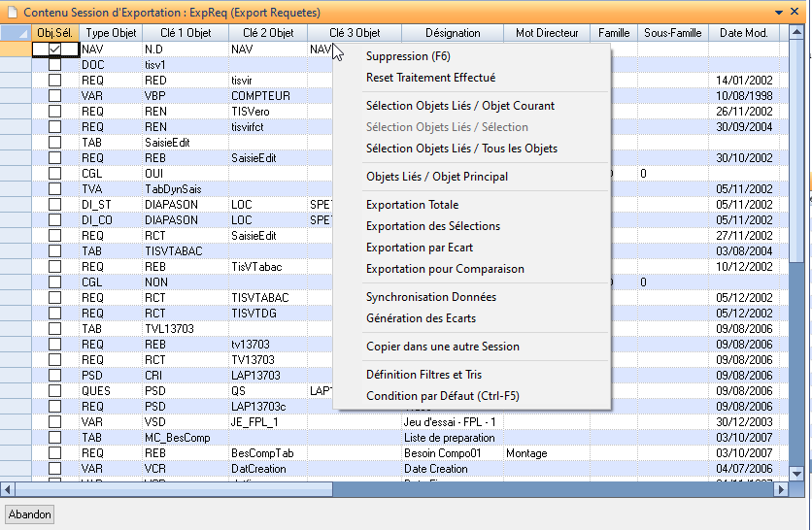Click the horizontal scrollbar left arrow
The image size is (812, 530).
click(x=8, y=488)
